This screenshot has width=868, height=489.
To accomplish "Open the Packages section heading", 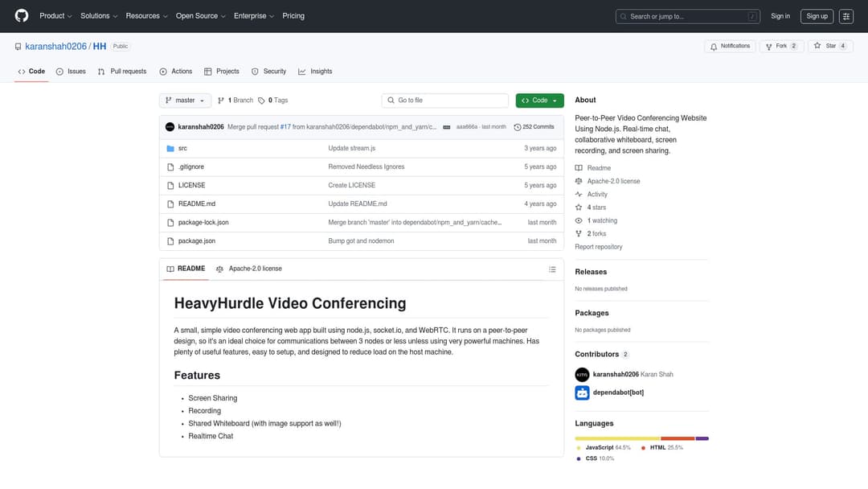I will point(592,314).
